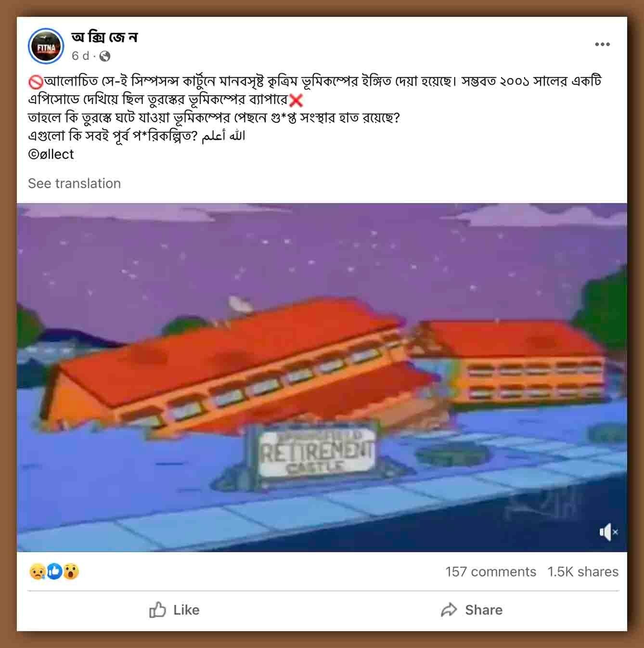Click the sad reaction emoji
This screenshot has width=644, height=648.
(37, 571)
